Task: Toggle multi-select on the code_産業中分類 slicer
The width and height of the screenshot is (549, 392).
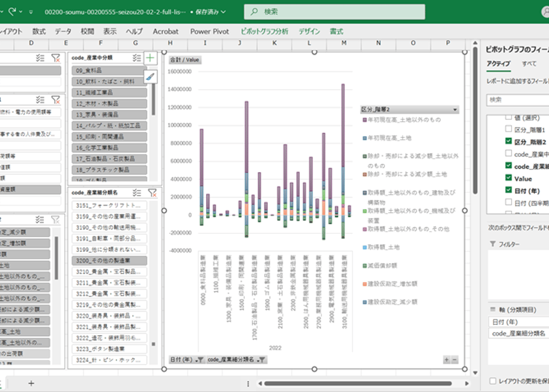Action: (137, 58)
